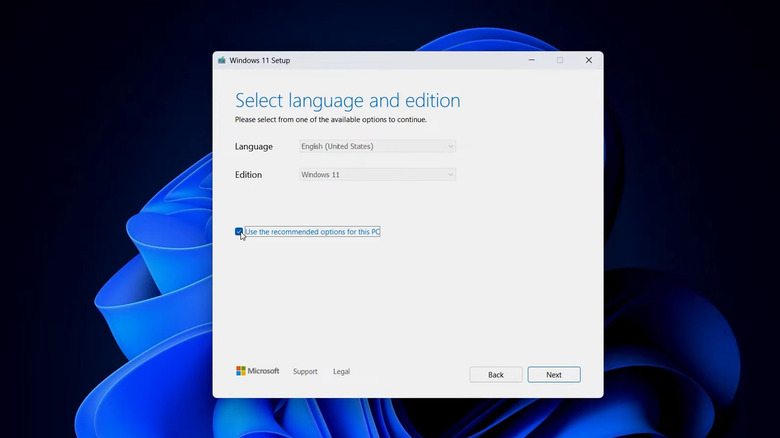Viewport: 780px width, 438px height.
Task: Click the Windows 11 Setup title icon
Action: (222, 60)
